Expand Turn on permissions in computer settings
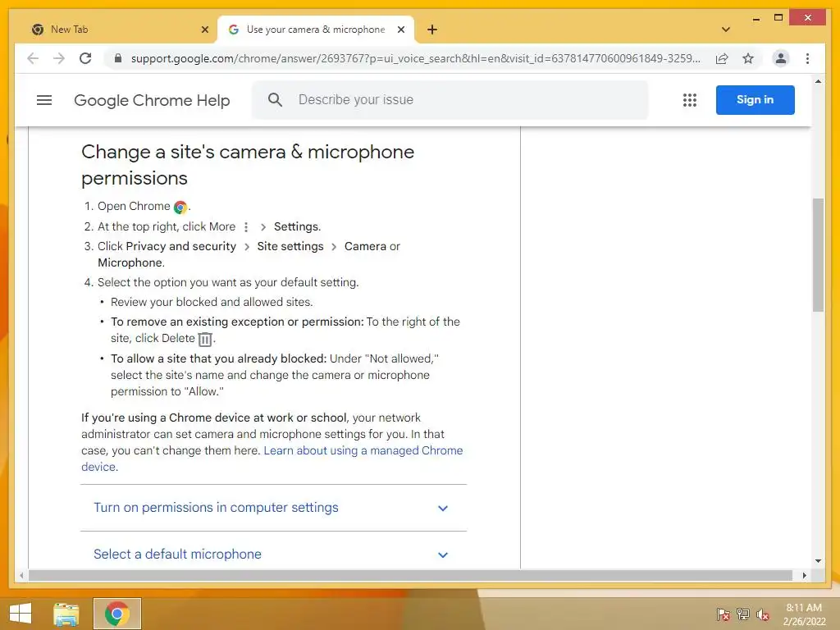Viewport: 840px width, 630px height. click(273, 508)
